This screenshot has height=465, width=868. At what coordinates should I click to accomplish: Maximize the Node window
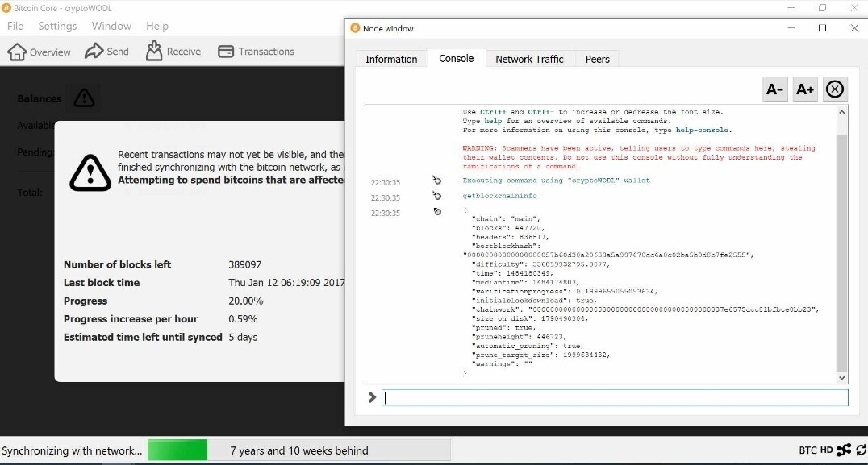pos(823,28)
